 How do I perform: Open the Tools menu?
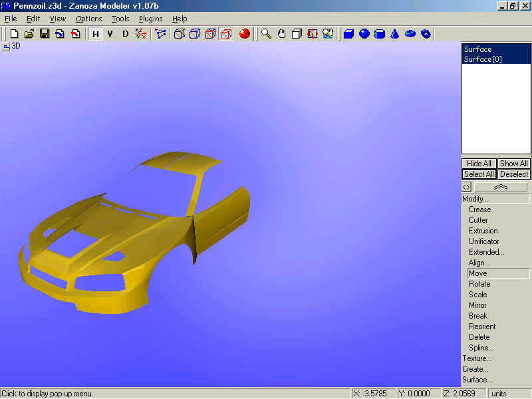(x=120, y=19)
